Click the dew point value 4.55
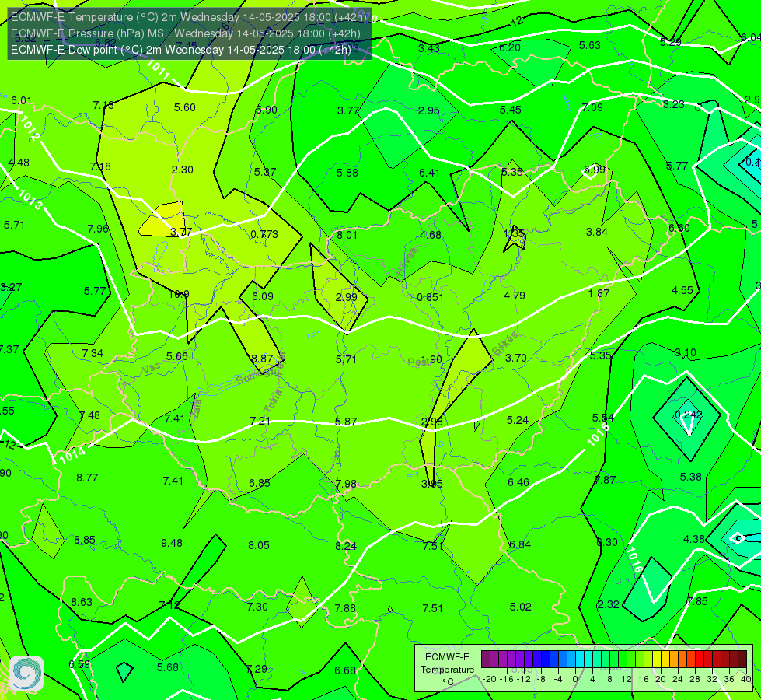Screen dimensions: 761x700 tap(682, 290)
